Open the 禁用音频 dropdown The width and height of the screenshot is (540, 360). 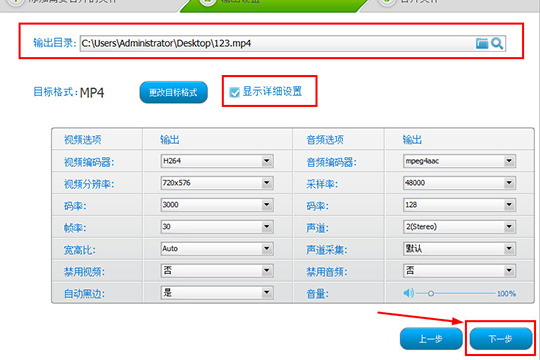[x=459, y=271]
